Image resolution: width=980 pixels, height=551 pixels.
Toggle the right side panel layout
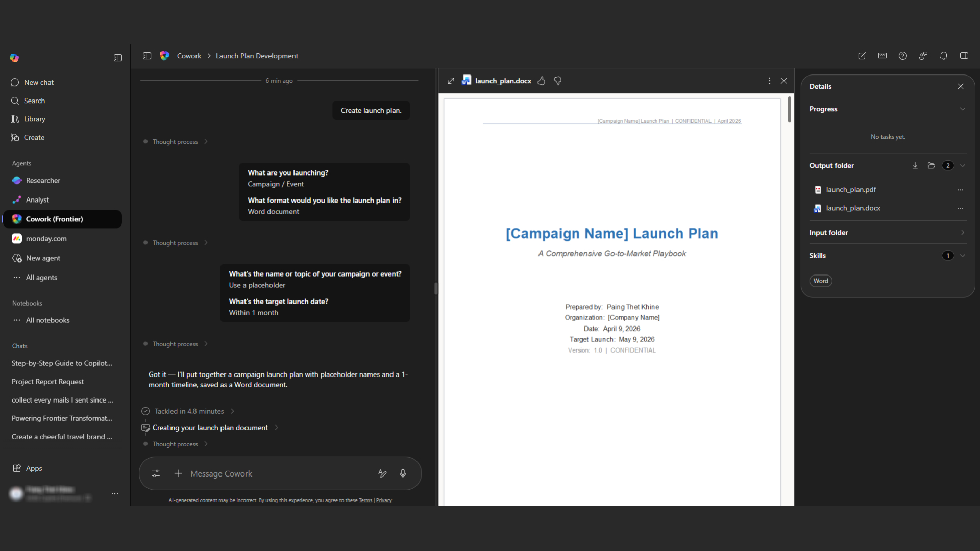[964, 56]
